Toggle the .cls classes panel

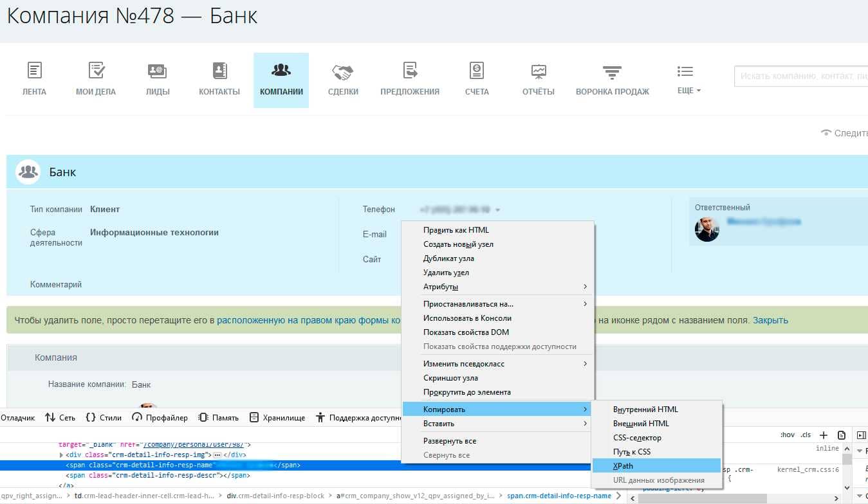(x=806, y=435)
